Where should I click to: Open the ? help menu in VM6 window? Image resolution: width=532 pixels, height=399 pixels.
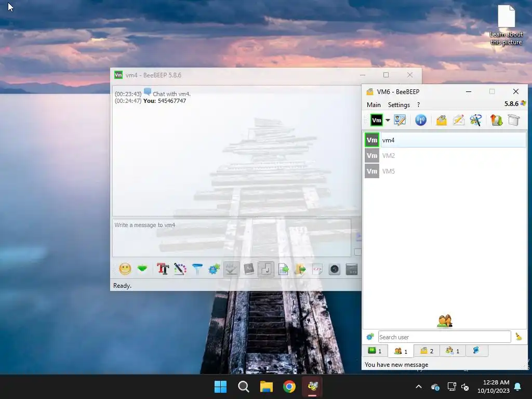[418, 105]
